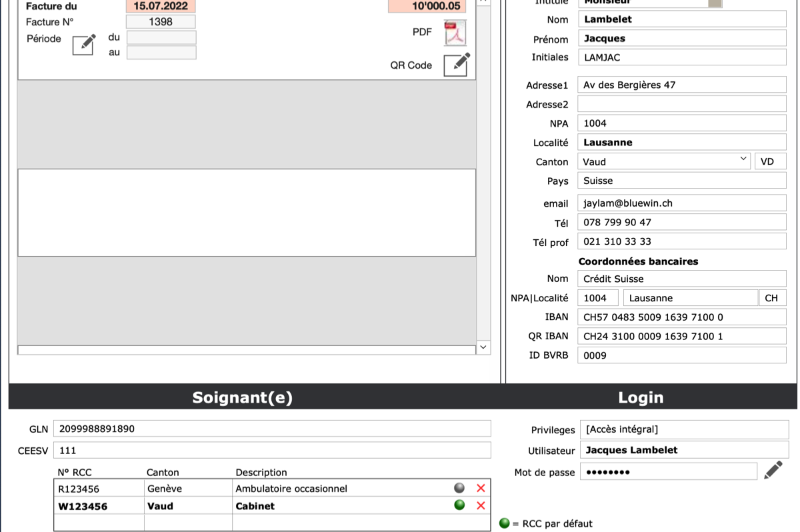The image size is (800, 532).
Task: Open the invoice PDF icon
Action: click(x=455, y=33)
